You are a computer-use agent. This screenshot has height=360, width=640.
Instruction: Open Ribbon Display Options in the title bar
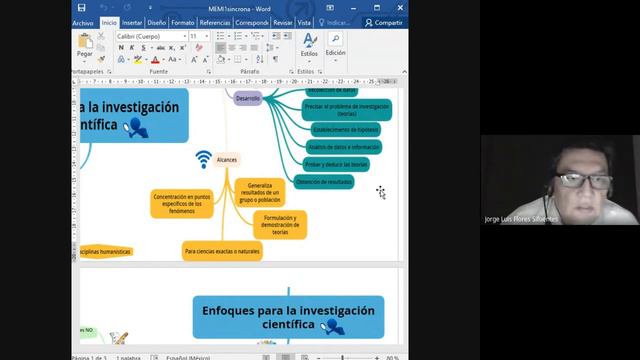(x=330, y=8)
